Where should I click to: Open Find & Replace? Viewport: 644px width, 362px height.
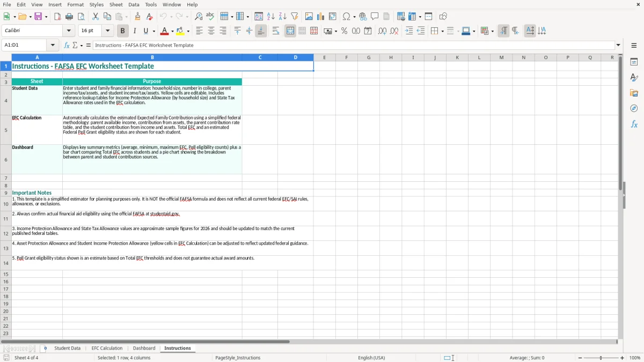(x=199, y=17)
